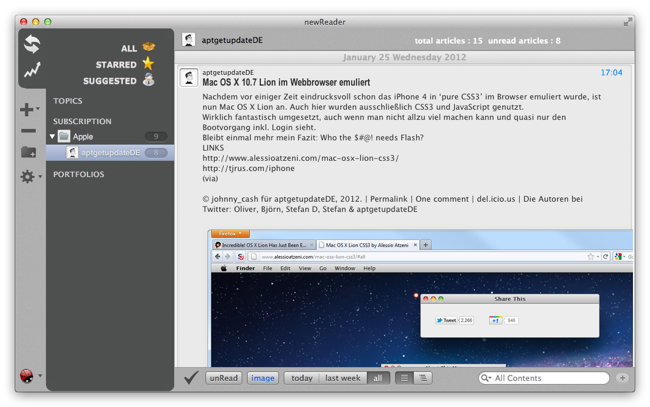This screenshot has height=407, width=650.
Task: Click the plus button beside search field
Action: 622,378
